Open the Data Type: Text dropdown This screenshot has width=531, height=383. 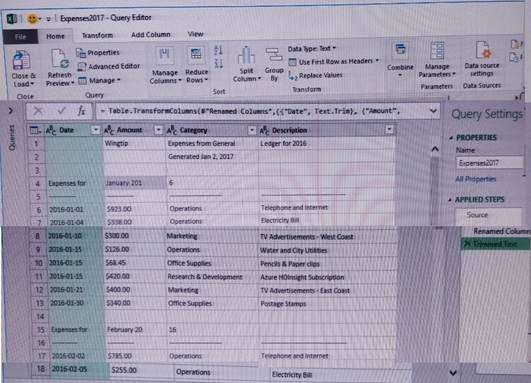pyautogui.click(x=312, y=48)
